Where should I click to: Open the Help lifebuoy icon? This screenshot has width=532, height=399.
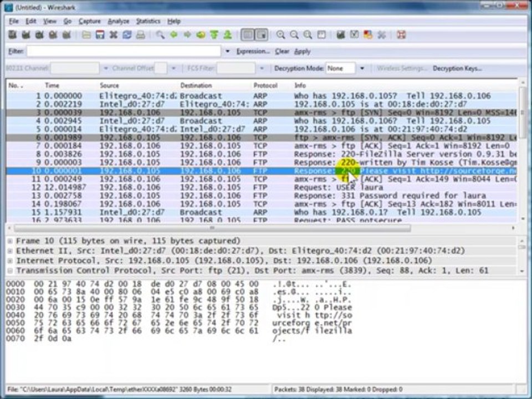coord(401,34)
